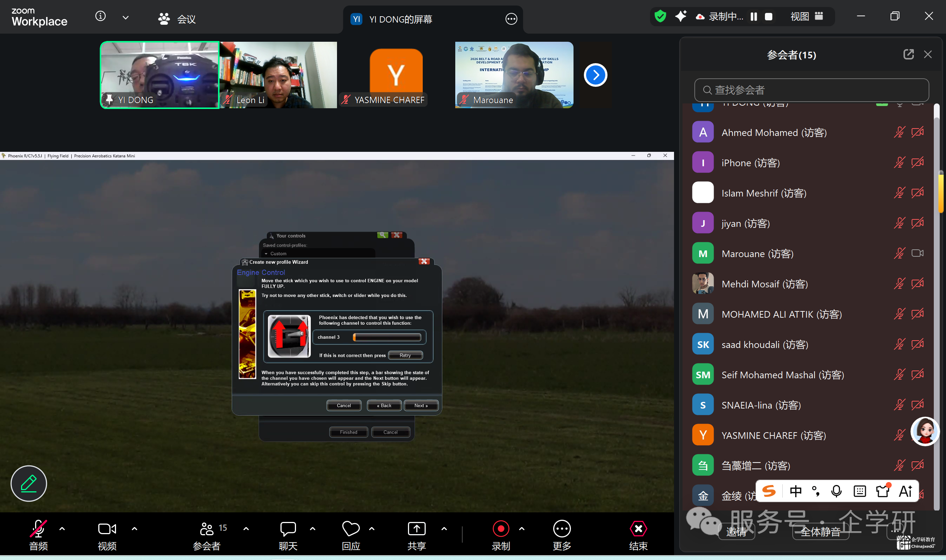946x560 pixels.
Task: Click the annotation pencil icon
Action: [x=29, y=483]
